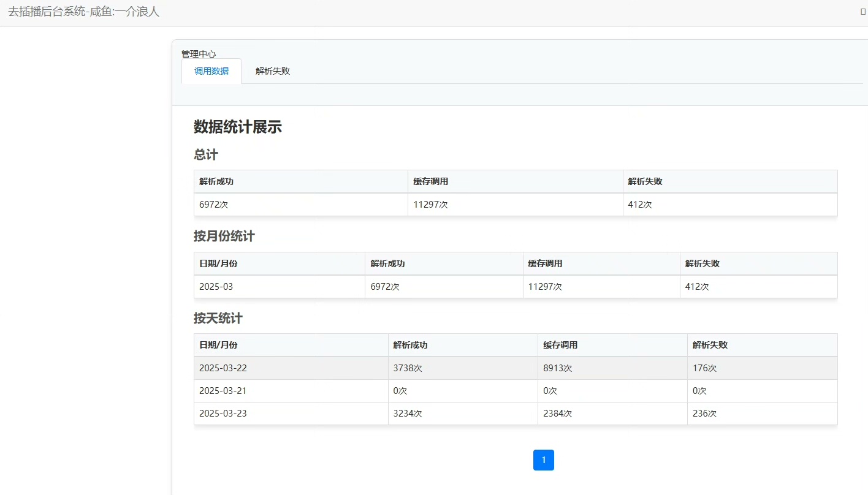Click the 按月份统计 section heading

[x=224, y=236]
